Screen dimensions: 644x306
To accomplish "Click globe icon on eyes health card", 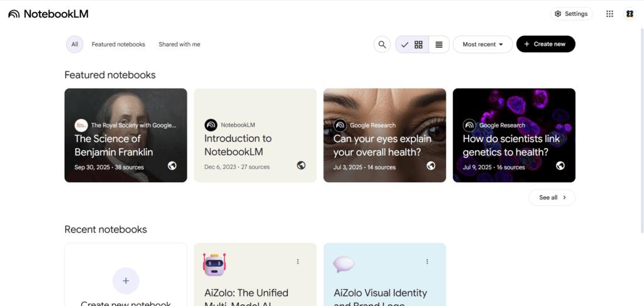I will coord(431,165).
